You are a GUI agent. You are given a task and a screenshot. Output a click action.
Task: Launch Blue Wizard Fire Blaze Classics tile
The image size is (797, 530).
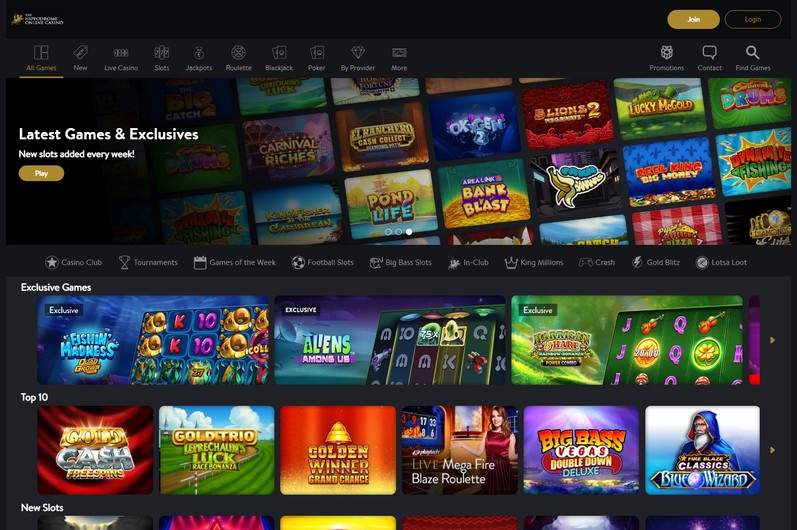[x=702, y=450]
